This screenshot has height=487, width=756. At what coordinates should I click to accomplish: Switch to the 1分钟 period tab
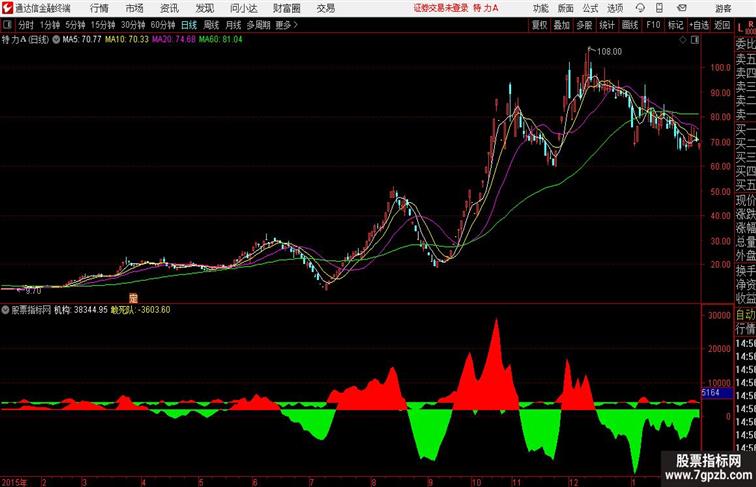(x=50, y=25)
